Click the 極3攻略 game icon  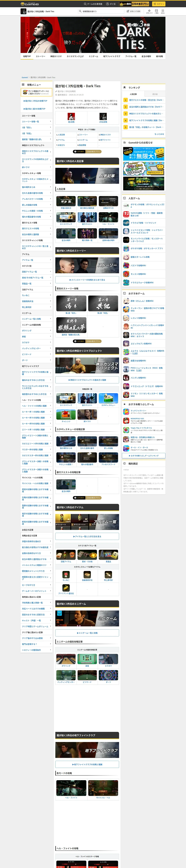tap(71, 116)
